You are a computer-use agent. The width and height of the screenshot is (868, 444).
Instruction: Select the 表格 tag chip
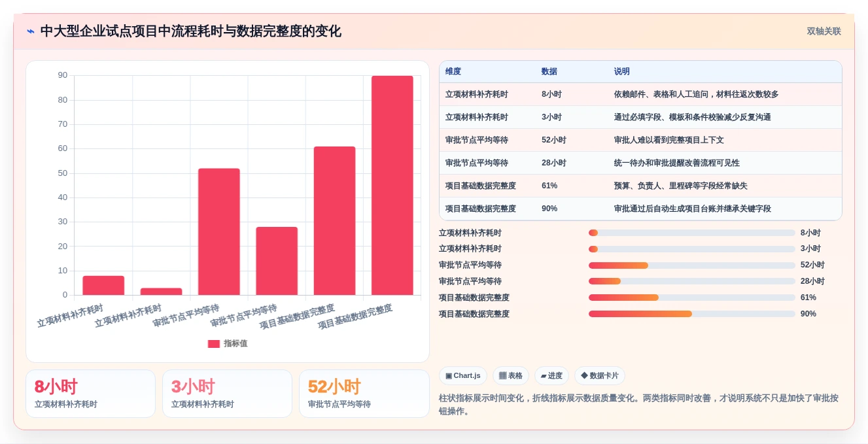(511, 375)
